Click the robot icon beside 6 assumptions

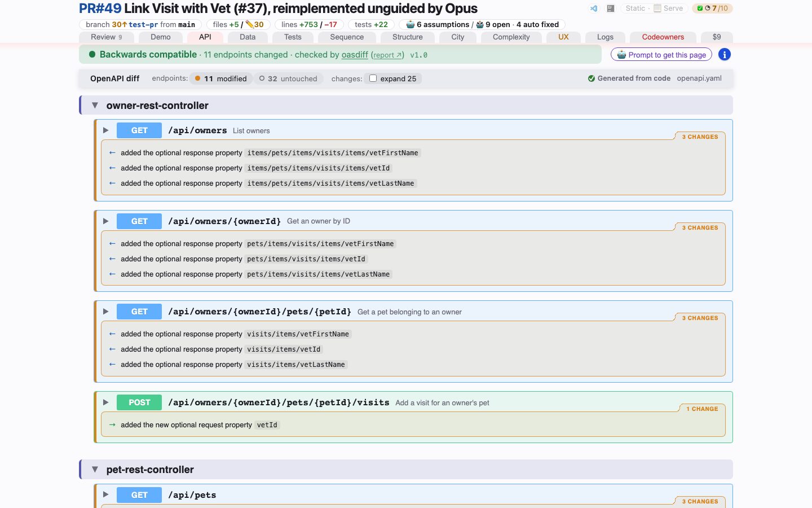tap(411, 25)
